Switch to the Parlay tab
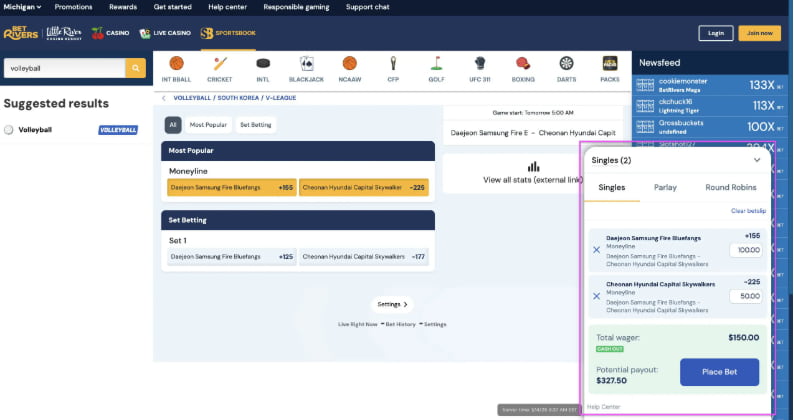The image size is (794, 420). coord(665,187)
